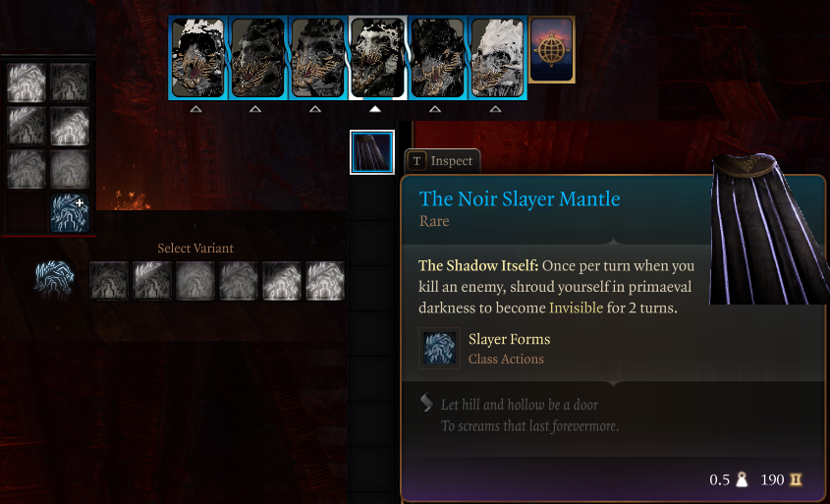Open the globe world map card
This screenshot has width=830, height=504.
pyautogui.click(x=552, y=50)
